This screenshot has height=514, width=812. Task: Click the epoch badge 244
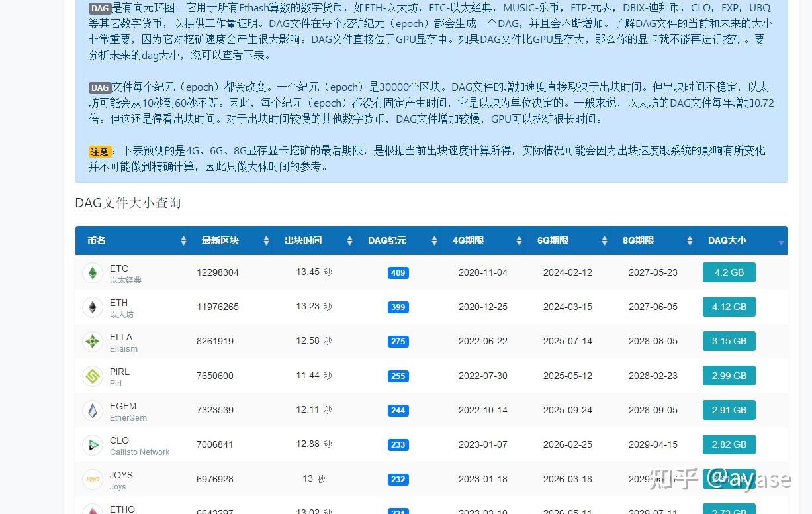(398, 411)
